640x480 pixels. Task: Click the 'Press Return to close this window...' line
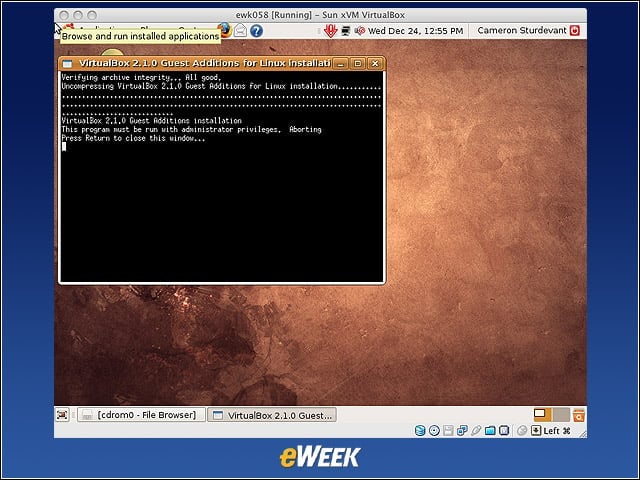[133, 138]
